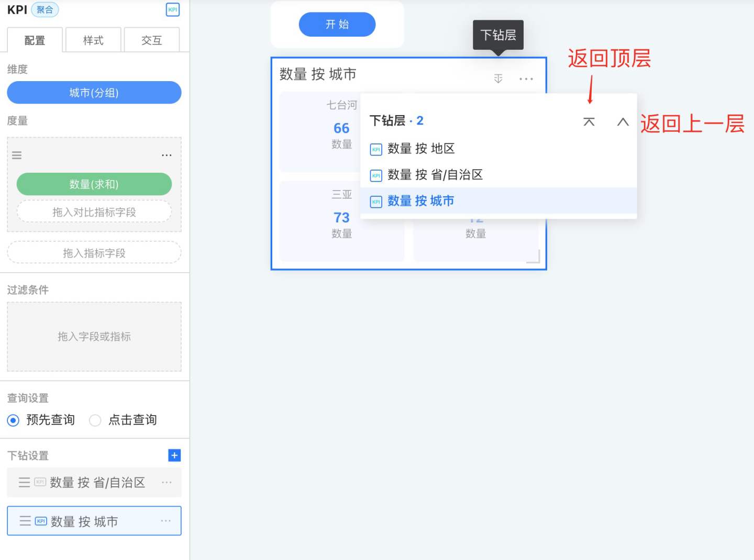Choose 数量 按 地区 in drill-down list
The image size is (754, 560).
point(421,149)
